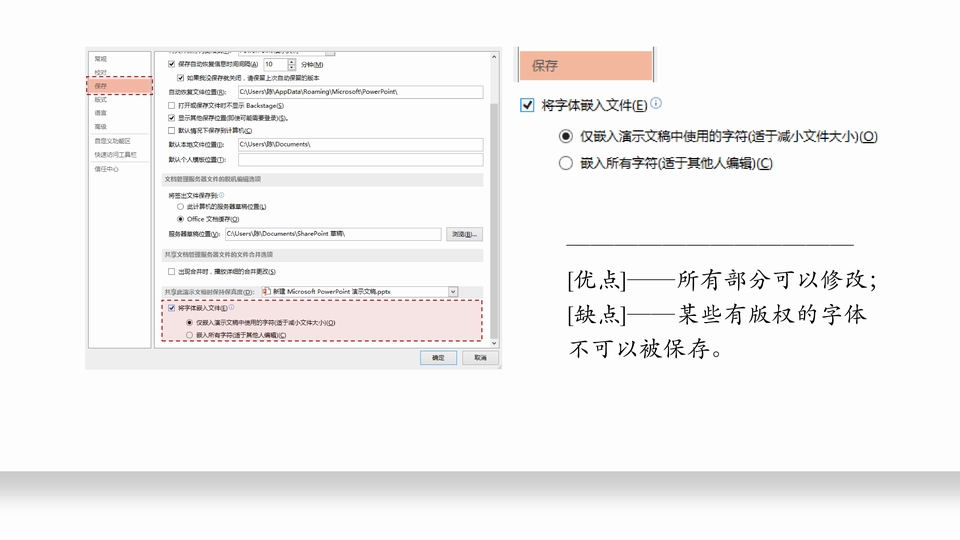Click the 取消 button
The image size is (960, 540).
[x=480, y=357]
